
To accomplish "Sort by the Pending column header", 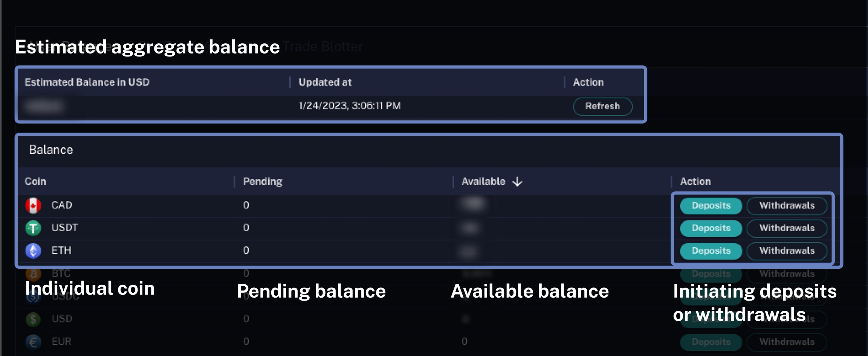I will tap(263, 182).
